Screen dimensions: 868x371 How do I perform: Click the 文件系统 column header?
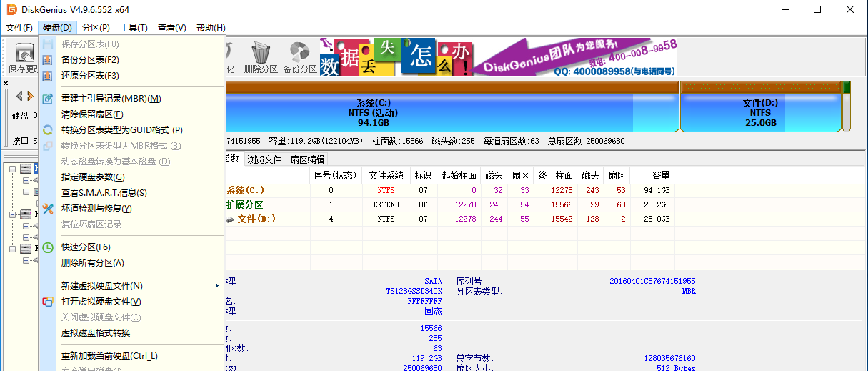pyautogui.click(x=386, y=175)
